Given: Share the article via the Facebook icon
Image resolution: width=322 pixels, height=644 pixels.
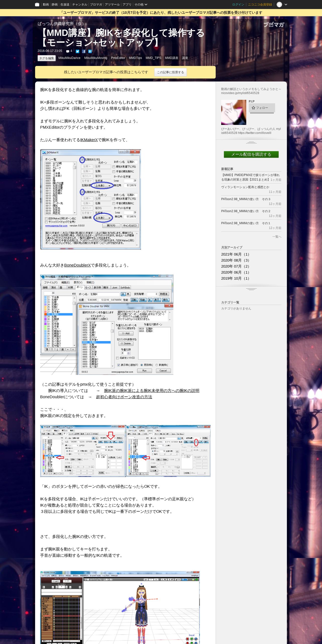Looking at the screenshot, I should point(84,51).
